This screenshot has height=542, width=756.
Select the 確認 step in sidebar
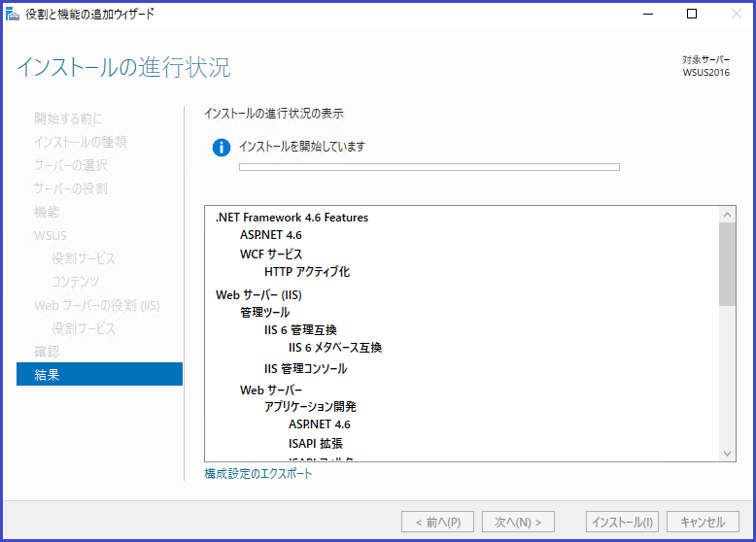coord(47,352)
